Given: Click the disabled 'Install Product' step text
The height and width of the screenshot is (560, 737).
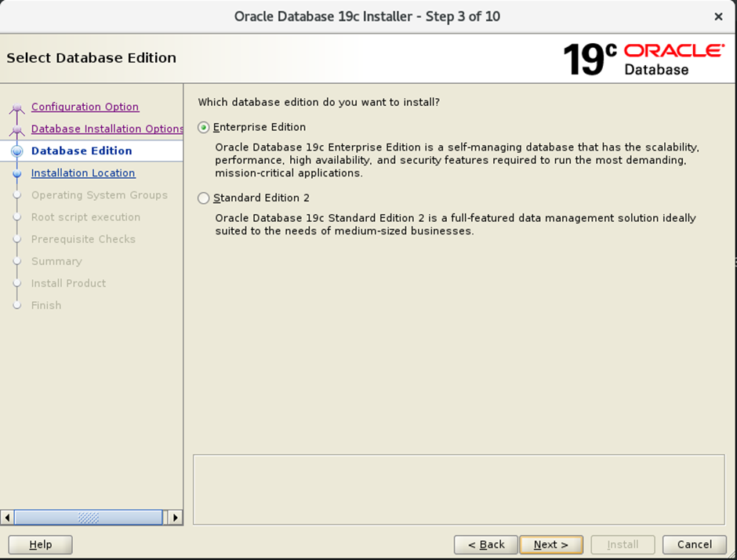Looking at the screenshot, I should click(68, 283).
